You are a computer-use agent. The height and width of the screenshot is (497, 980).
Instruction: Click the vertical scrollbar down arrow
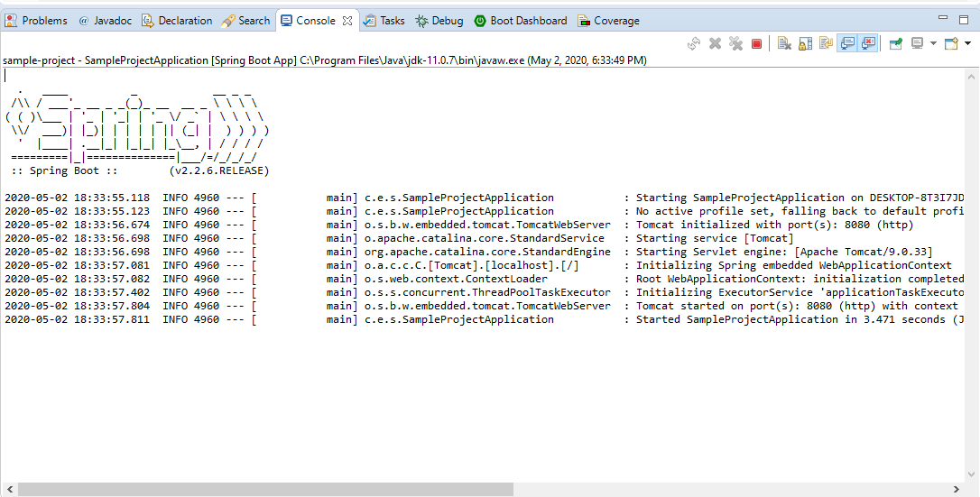tap(971, 474)
